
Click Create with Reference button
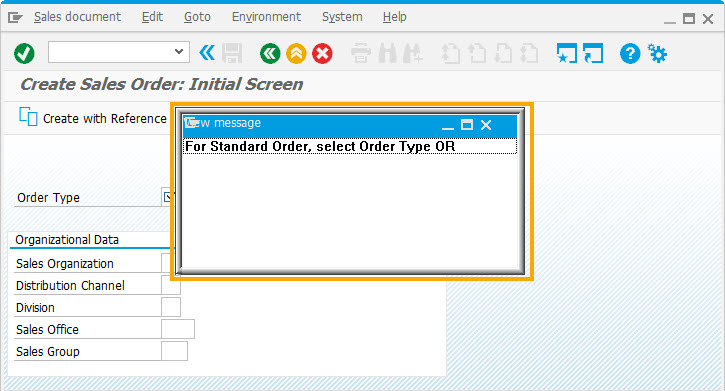[x=92, y=118]
